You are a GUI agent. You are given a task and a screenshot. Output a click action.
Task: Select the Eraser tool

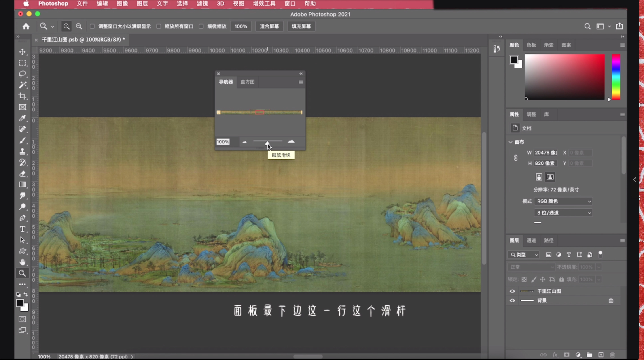pyautogui.click(x=23, y=174)
